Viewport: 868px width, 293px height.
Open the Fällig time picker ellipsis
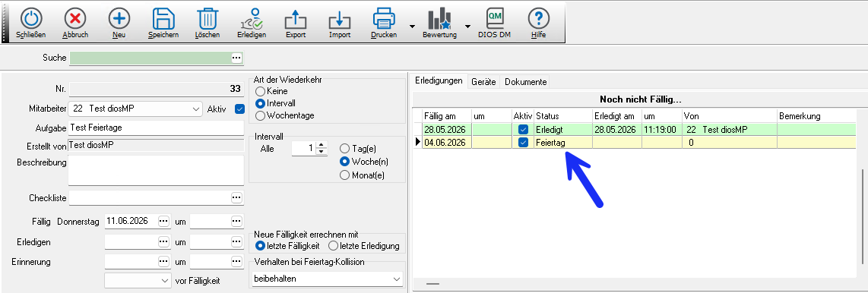236,221
